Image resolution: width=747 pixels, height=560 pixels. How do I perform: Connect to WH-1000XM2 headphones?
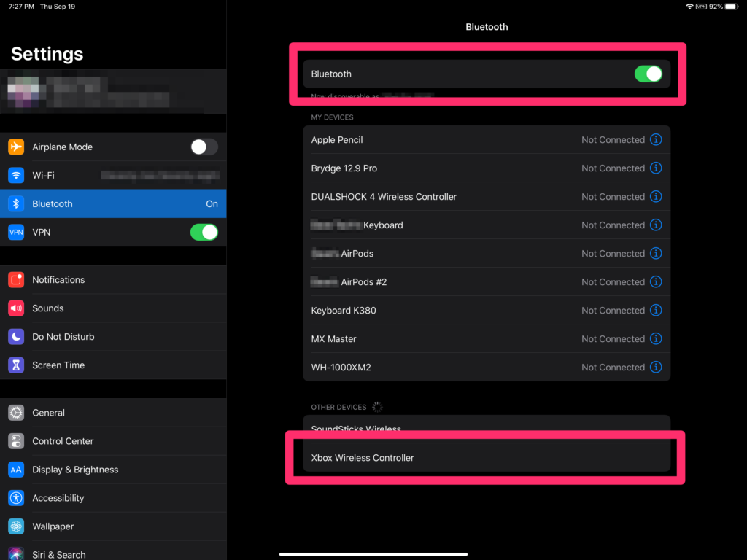click(487, 367)
